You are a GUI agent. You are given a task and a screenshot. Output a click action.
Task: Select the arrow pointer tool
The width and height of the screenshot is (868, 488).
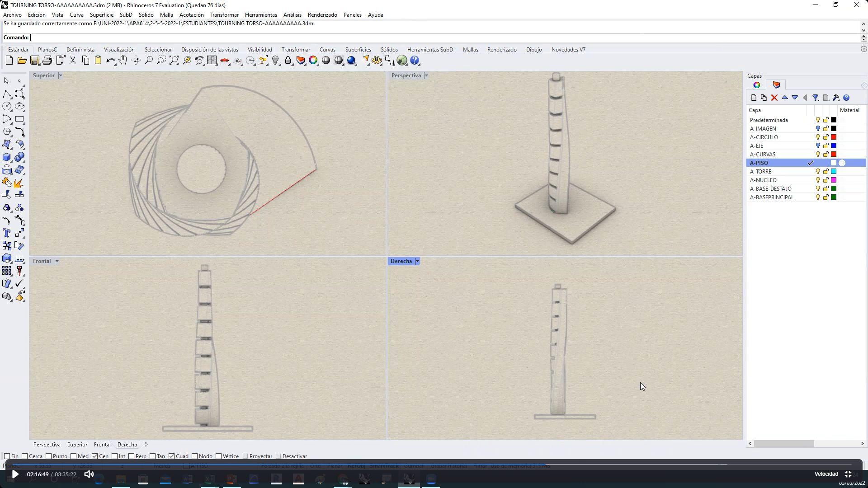coord(6,81)
